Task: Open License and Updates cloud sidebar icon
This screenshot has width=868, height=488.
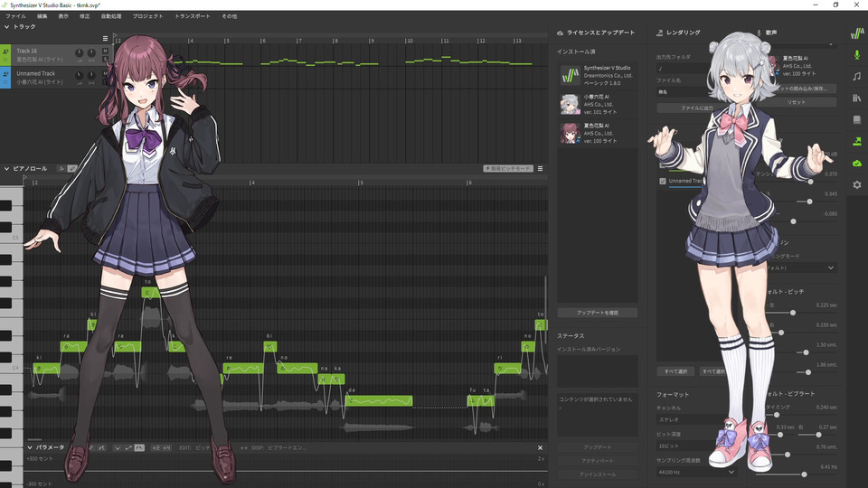Action: click(x=857, y=164)
